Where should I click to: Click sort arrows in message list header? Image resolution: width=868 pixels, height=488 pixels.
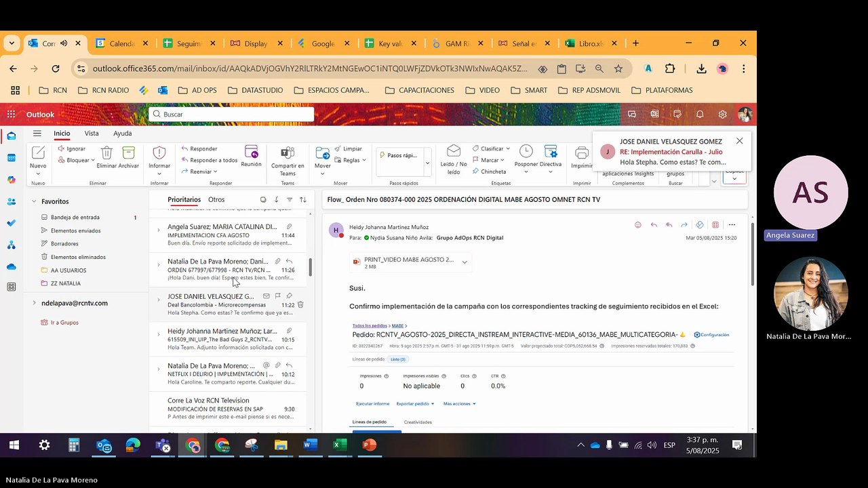click(303, 200)
